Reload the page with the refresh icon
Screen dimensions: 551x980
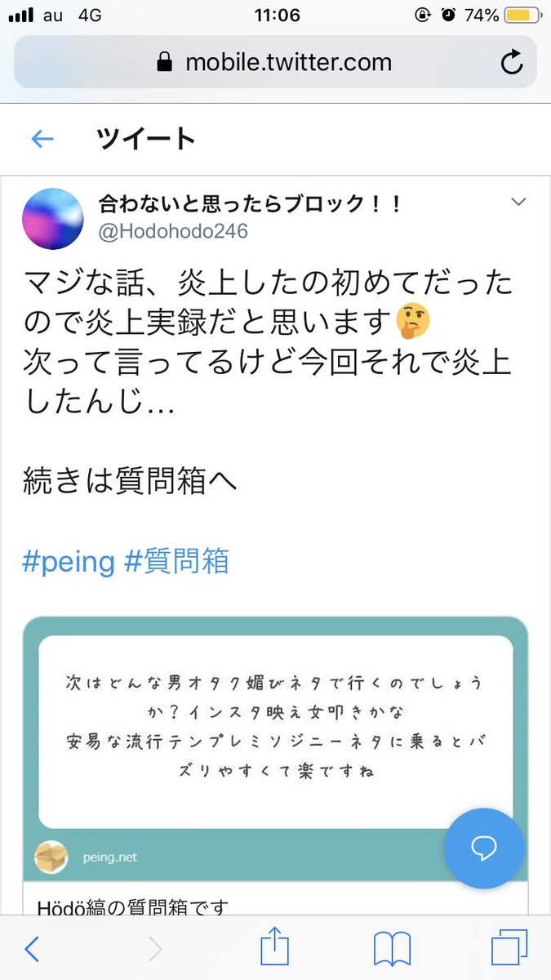coord(512,62)
